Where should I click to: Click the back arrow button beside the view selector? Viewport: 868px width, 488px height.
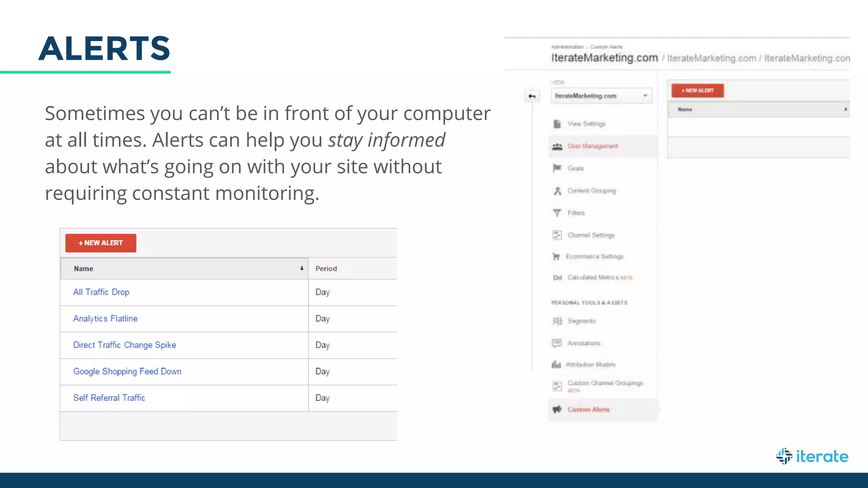pos(532,96)
